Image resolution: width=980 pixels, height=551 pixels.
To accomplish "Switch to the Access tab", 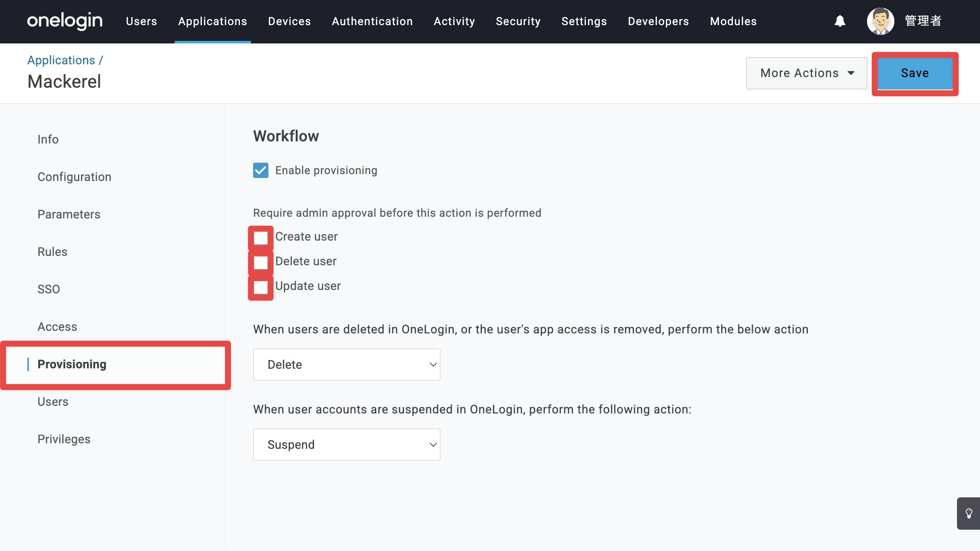I will coord(58,327).
